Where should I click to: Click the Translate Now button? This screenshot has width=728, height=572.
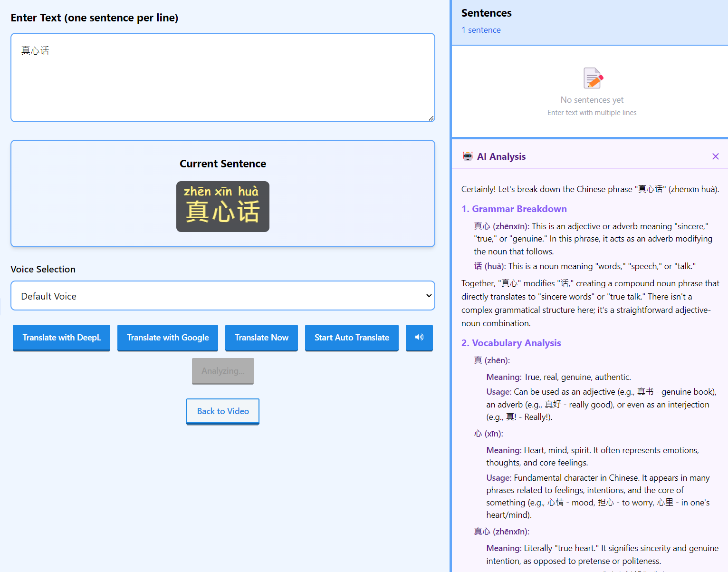coord(261,338)
